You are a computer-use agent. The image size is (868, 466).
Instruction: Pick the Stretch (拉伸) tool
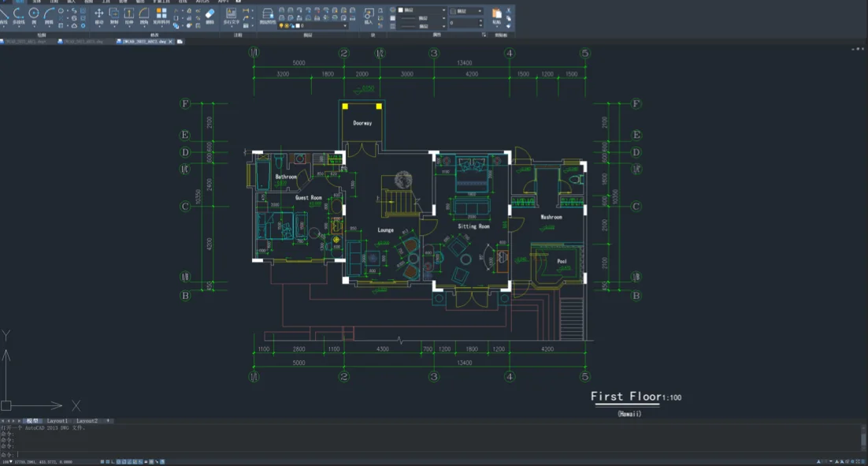129,16
